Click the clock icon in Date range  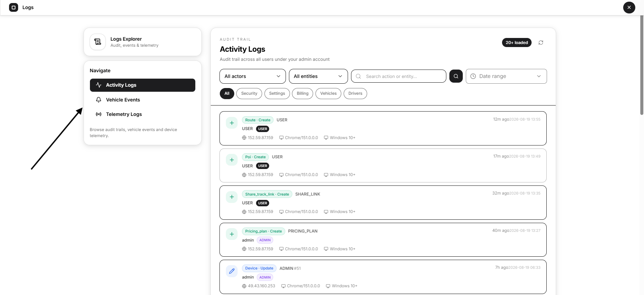pyautogui.click(x=473, y=76)
